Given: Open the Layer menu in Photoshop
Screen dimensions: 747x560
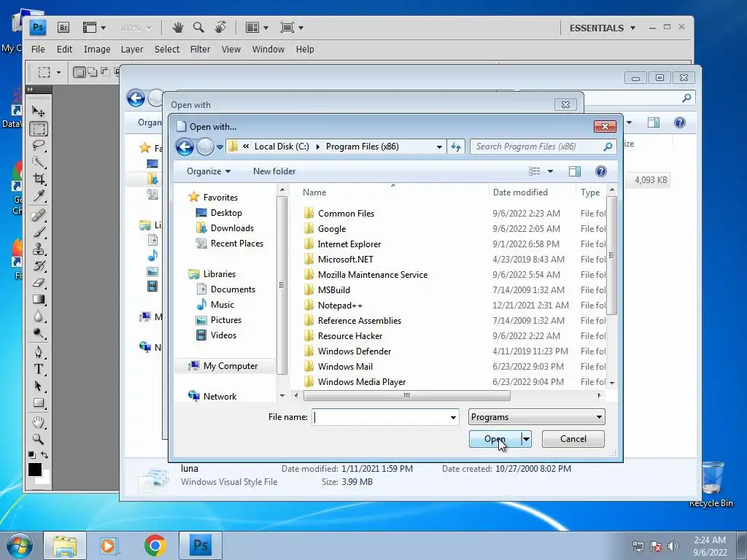Looking at the screenshot, I should coord(132,49).
